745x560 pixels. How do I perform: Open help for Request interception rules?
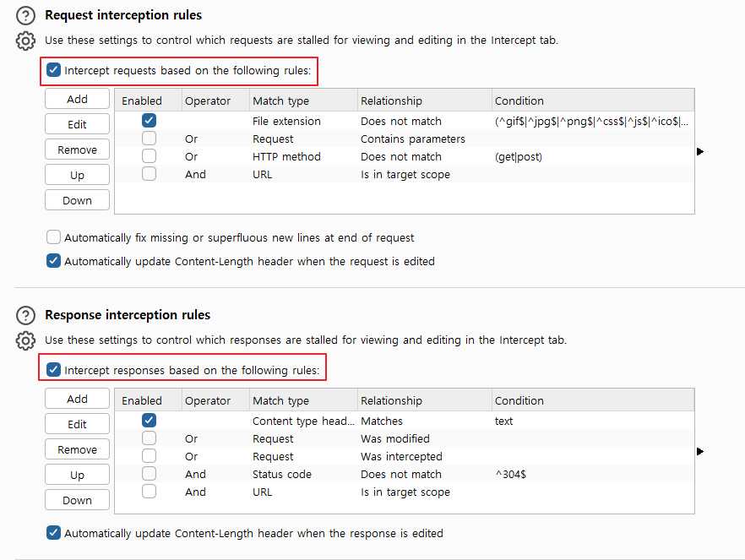point(25,16)
